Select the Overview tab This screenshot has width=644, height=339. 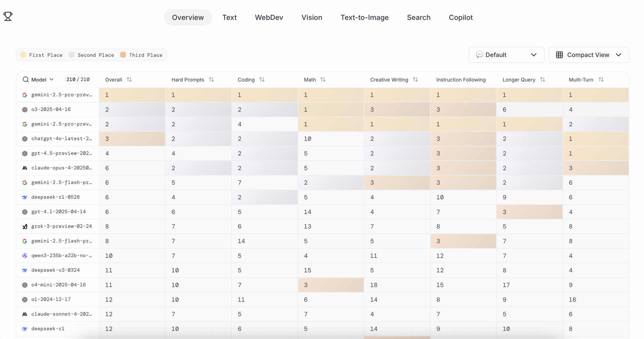point(188,17)
